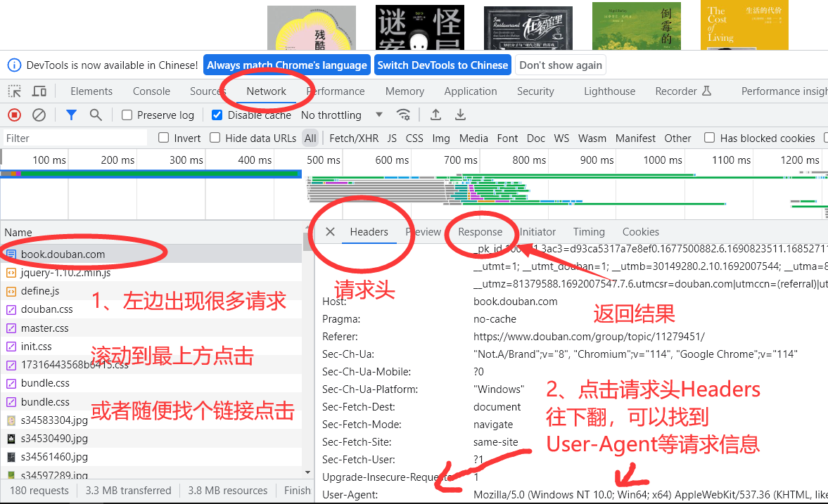Select the jquery-1.10.2.min.js request

tap(151, 273)
